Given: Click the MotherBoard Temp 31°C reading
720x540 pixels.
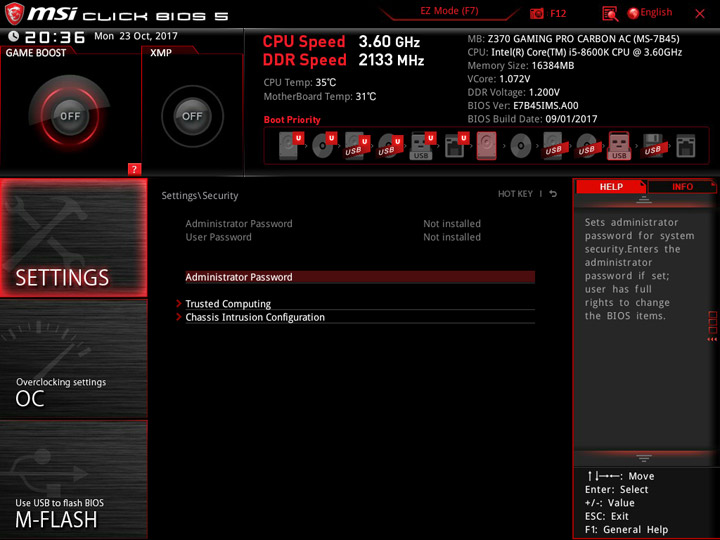Looking at the screenshot, I should point(320,96).
